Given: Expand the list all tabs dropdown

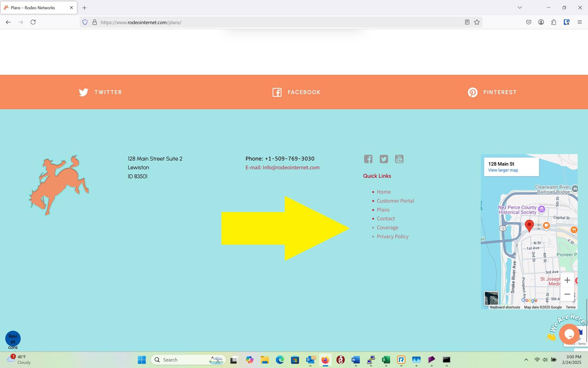Looking at the screenshot, I should [520, 7].
